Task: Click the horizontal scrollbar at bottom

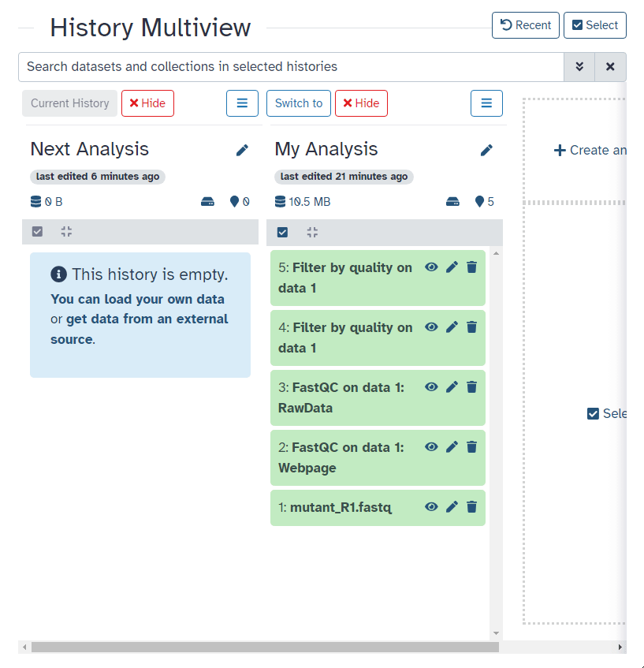Action: [x=265, y=647]
